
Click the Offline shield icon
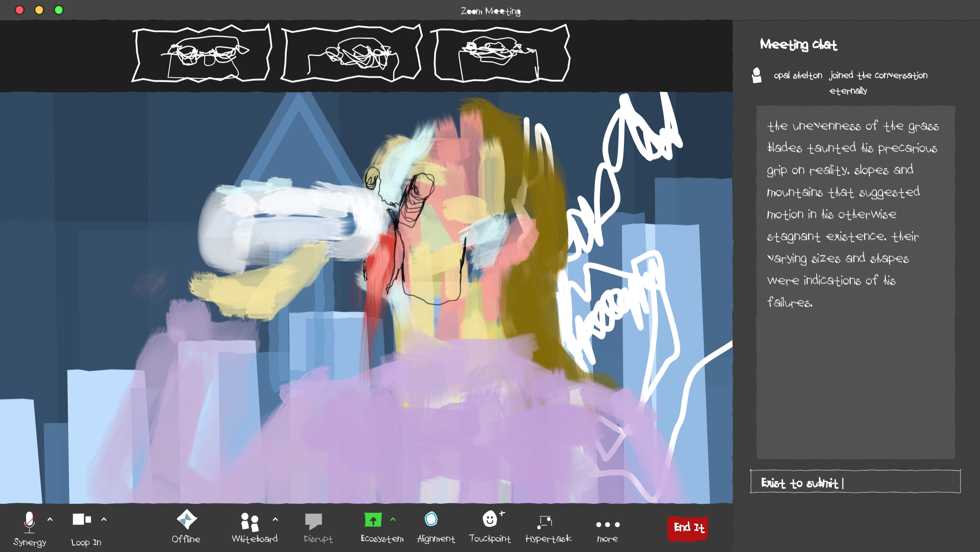(187, 520)
